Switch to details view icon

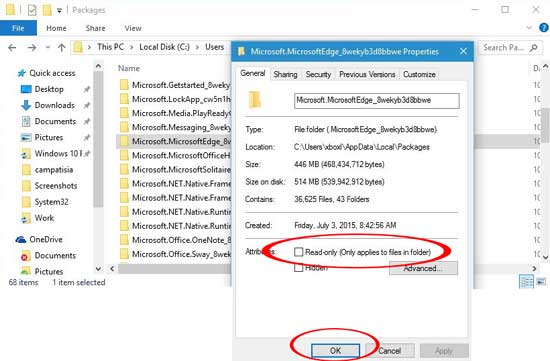(526, 281)
